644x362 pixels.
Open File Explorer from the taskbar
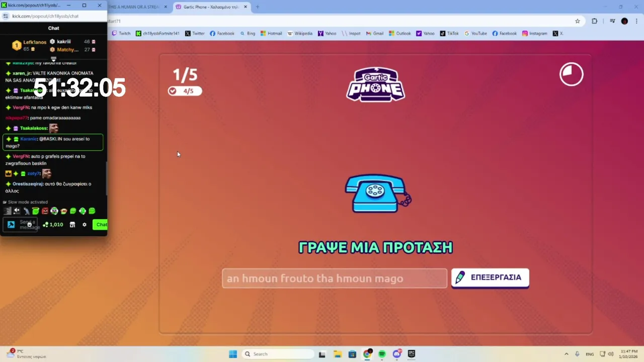point(337,354)
